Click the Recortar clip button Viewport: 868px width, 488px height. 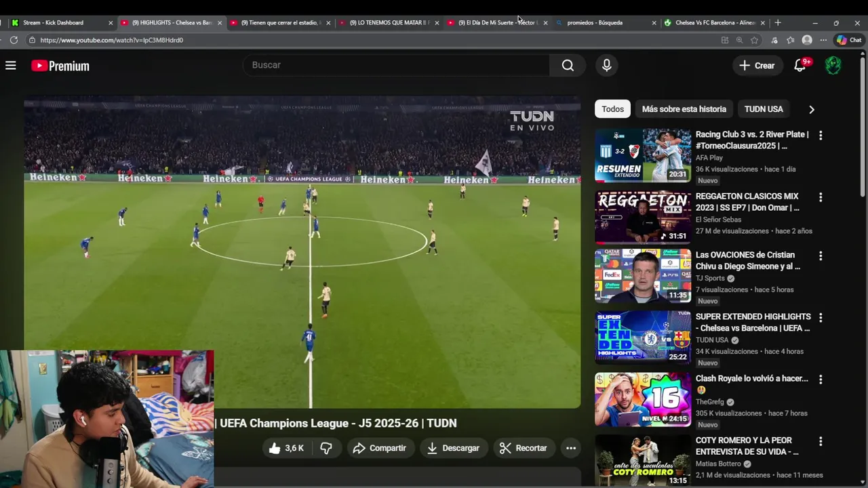point(523,448)
